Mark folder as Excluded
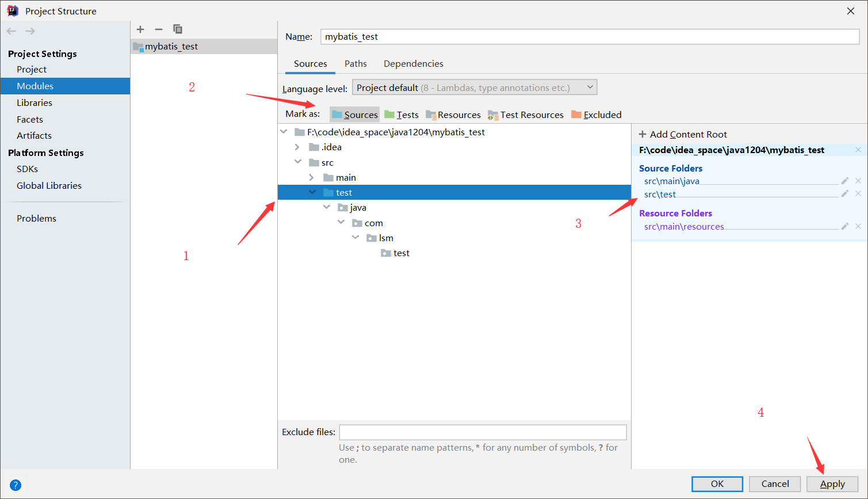Image resolution: width=868 pixels, height=499 pixels. coord(596,115)
